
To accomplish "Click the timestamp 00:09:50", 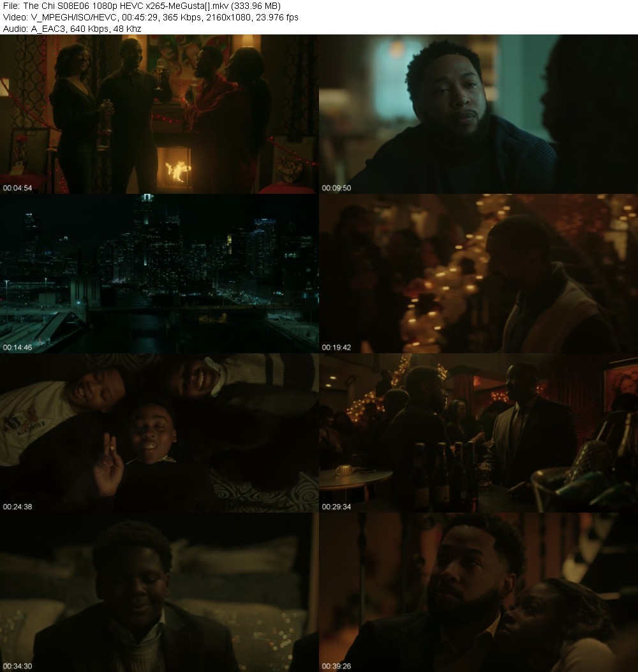I will click(x=337, y=187).
